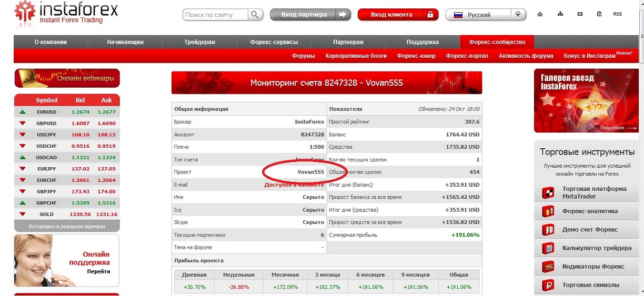The width and height of the screenshot is (644, 296).
Task: Open the Начинающим menu
Action: point(125,42)
